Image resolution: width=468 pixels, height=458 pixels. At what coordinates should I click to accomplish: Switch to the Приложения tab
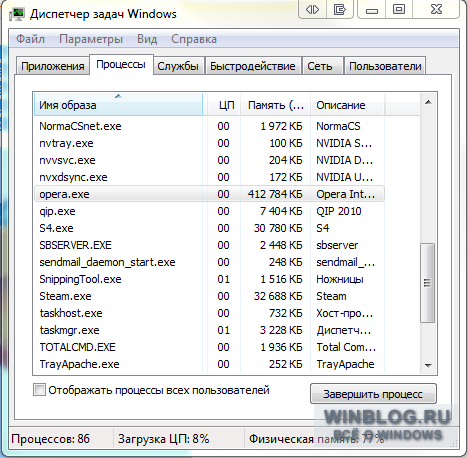pos(53,66)
